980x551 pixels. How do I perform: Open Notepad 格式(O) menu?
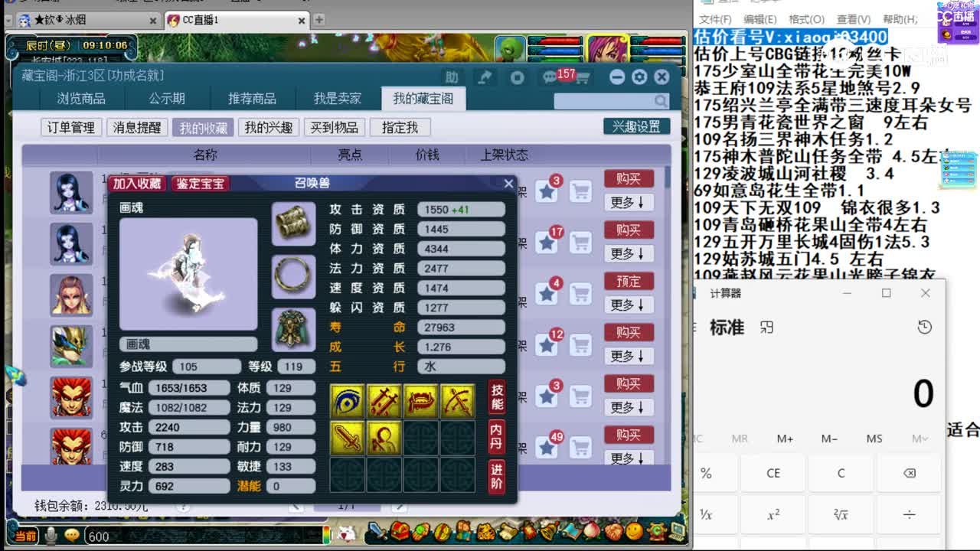(x=806, y=19)
